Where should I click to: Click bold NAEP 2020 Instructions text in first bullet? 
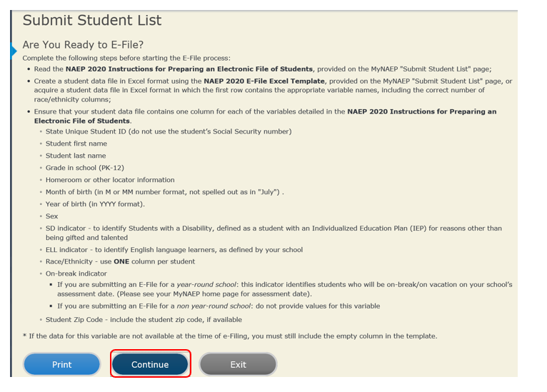189,69
